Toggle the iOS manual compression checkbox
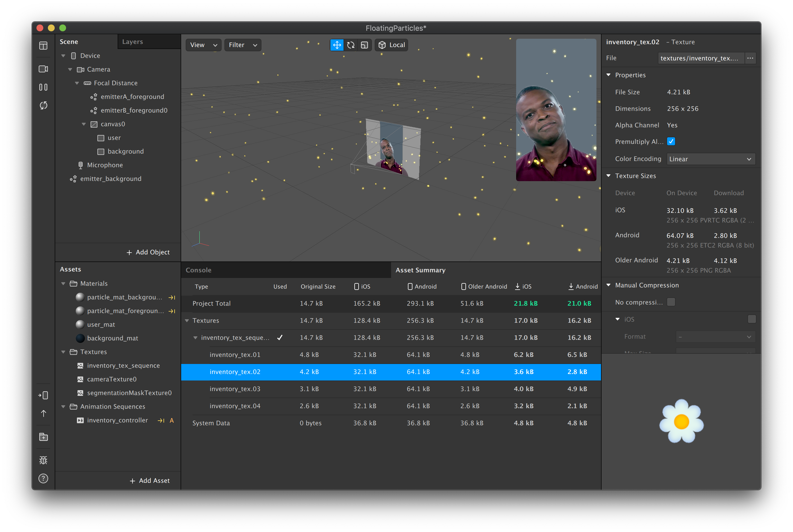The height and width of the screenshot is (532, 793). pyautogui.click(x=752, y=319)
